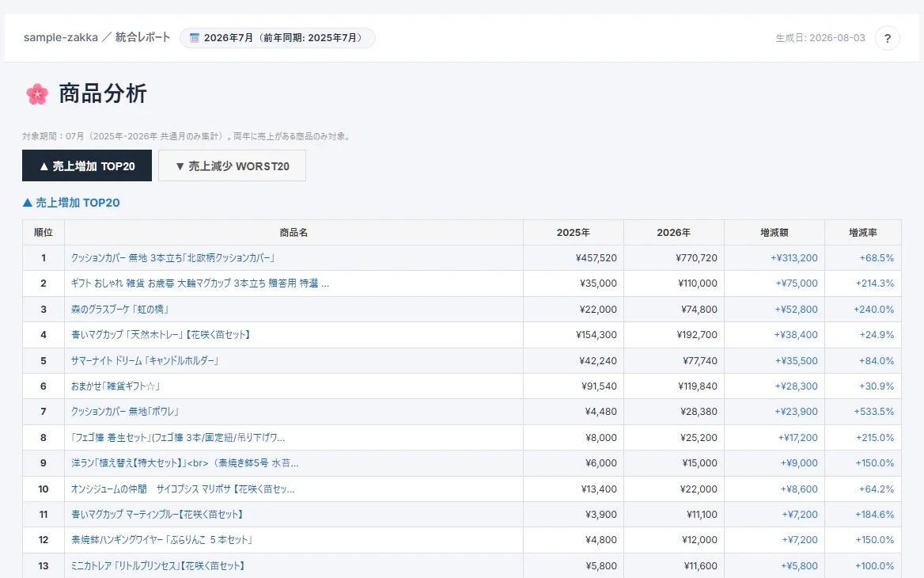The height and width of the screenshot is (578, 924).
Task: Open product 青いマグカップ マーティンブルー
Action: [x=157, y=515]
